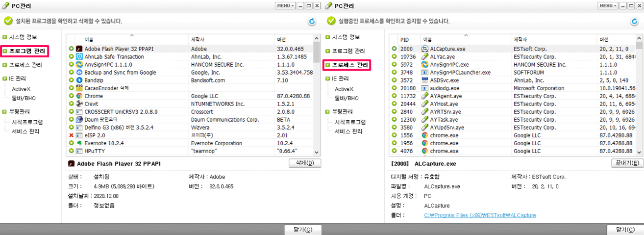644x235 pixels.
Task: Click the down arrow on the processes list scrollbar
Action: (639, 153)
